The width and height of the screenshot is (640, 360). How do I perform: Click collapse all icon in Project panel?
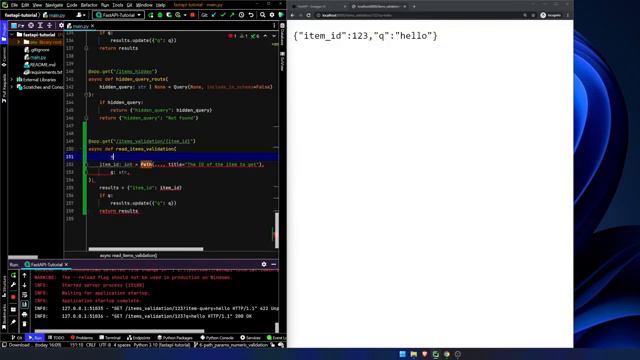coord(49,25)
